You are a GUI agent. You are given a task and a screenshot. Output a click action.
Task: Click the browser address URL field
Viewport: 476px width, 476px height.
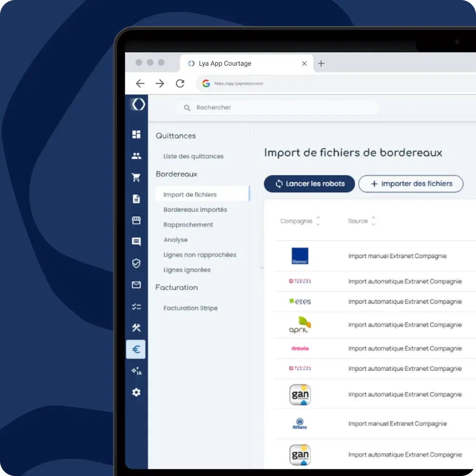point(336,83)
